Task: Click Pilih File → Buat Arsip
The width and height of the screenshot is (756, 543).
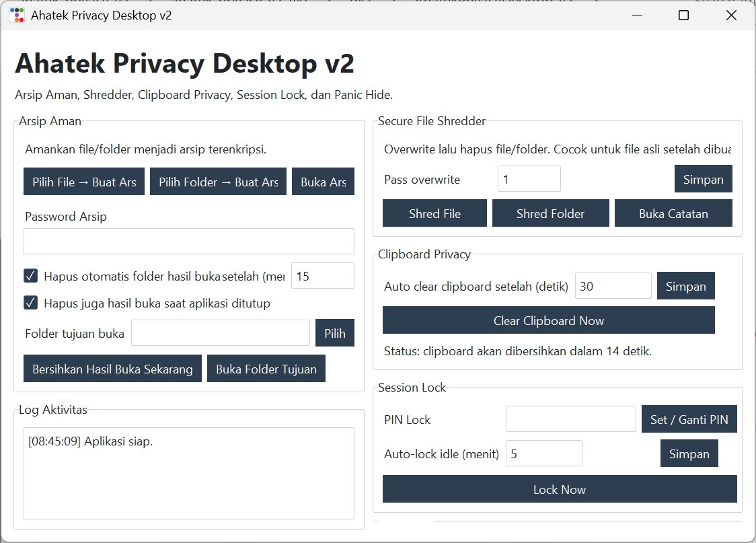Action: click(x=83, y=181)
